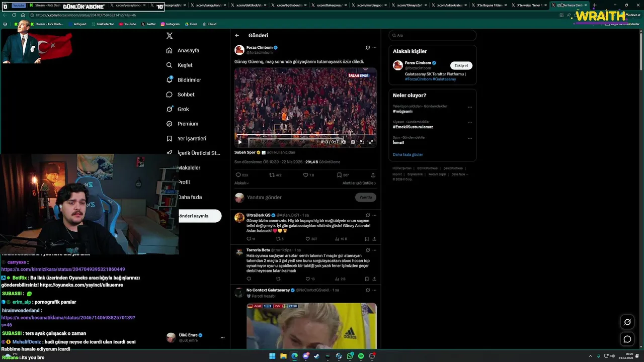This screenshot has width=644, height=362.
Task: Bookmark the main post (567)
Action: [343, 175]
